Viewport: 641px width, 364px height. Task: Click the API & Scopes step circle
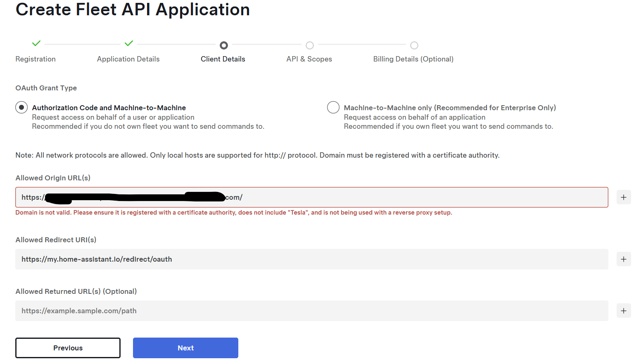(x=310, y=45)
